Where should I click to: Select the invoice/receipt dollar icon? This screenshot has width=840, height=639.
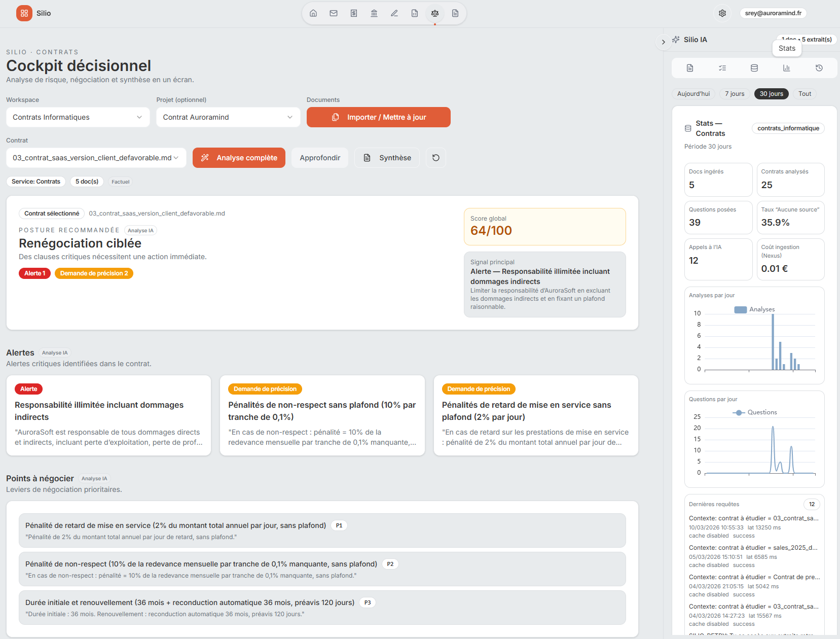coord(353,13)
